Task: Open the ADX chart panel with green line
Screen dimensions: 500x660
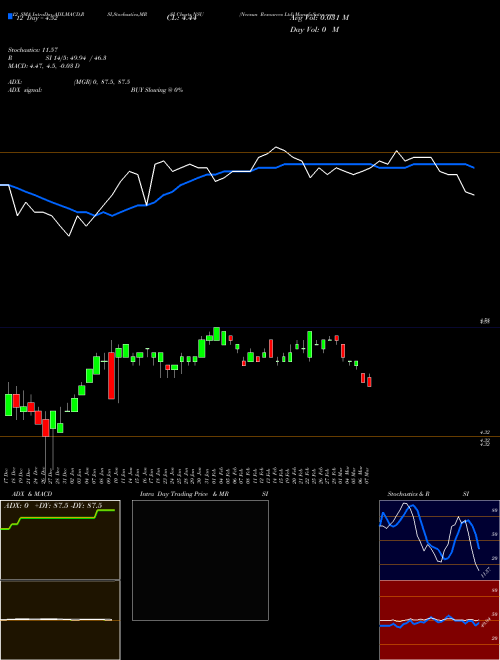Action: (x=60, y=540)
